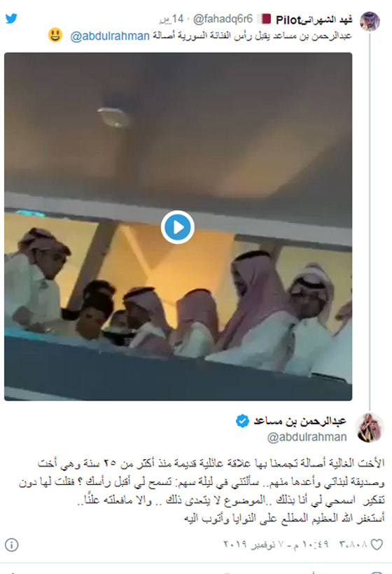Viewport: 392px width, 574px height.
Task: Click the blue Twitter bird logo
Action: click(x=11, y=18)
